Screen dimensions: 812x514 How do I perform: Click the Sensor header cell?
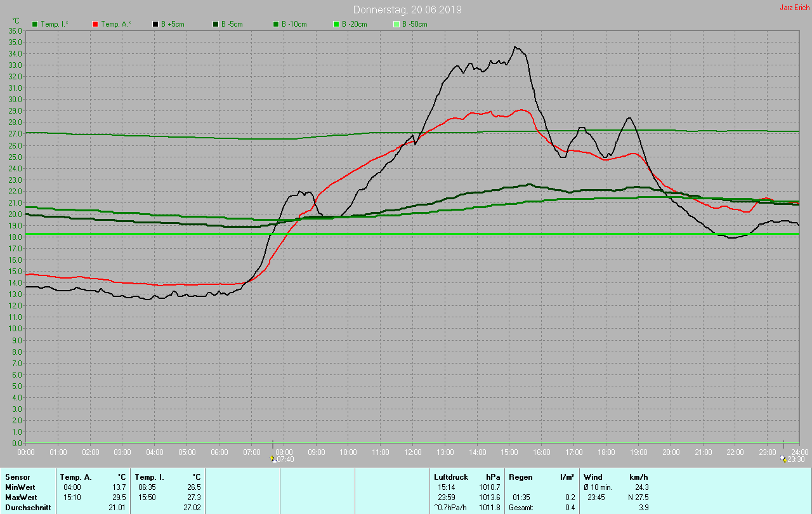click(x=17, y=477)
